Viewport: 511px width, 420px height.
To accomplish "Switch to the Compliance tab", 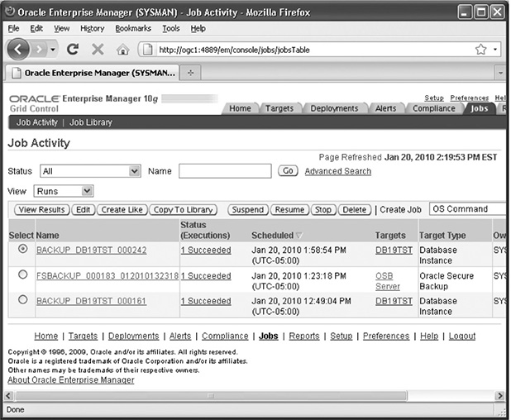I will [x=434, y=108].
